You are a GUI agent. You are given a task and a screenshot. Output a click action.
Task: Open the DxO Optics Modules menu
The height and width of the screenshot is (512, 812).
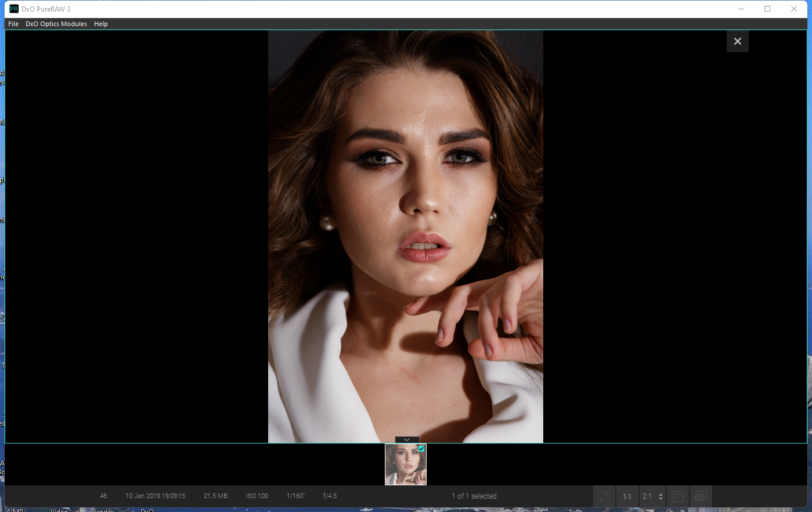56,24
